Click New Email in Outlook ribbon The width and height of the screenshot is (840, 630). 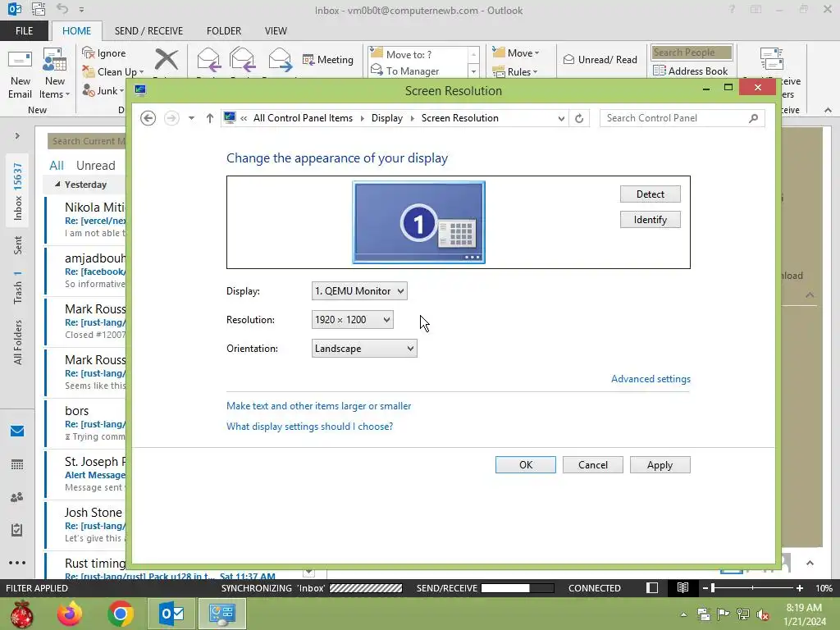pos(21,73)
